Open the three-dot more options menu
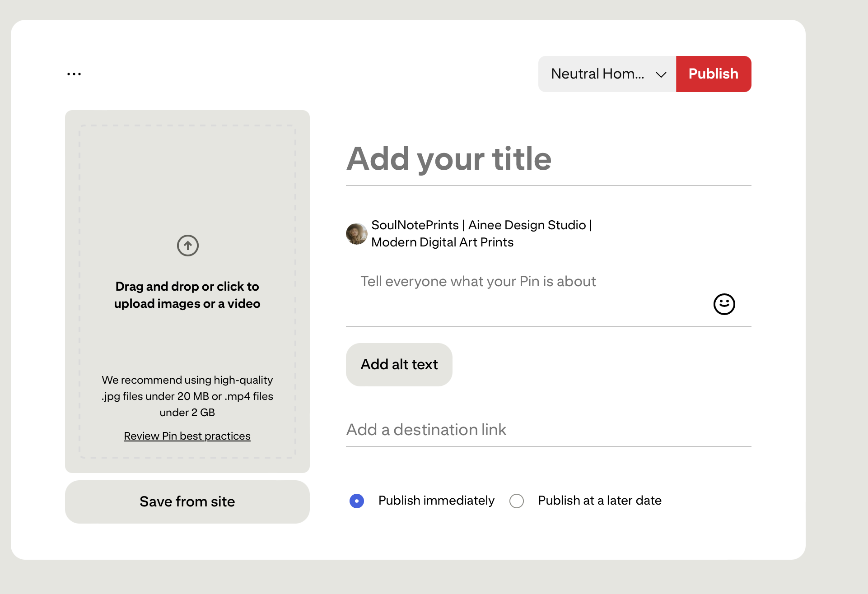This screenshot has width=868, height=594. tap(74, 74)
